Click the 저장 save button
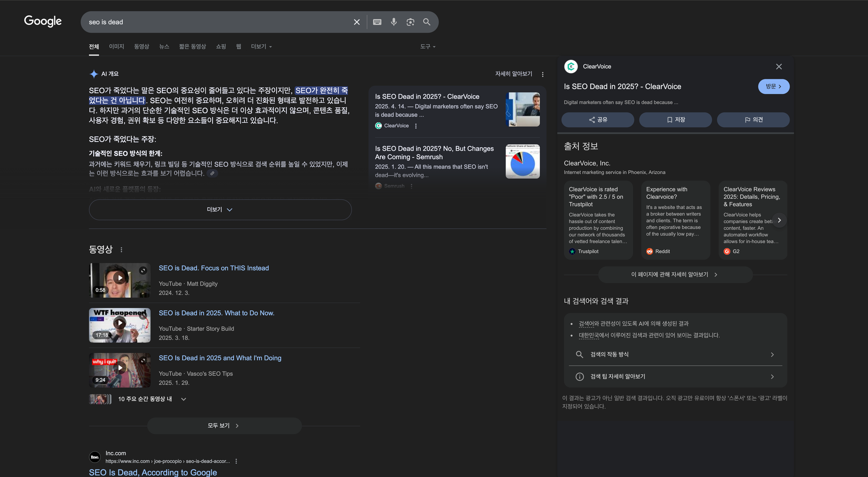868x477 pixels. point(675,120)
